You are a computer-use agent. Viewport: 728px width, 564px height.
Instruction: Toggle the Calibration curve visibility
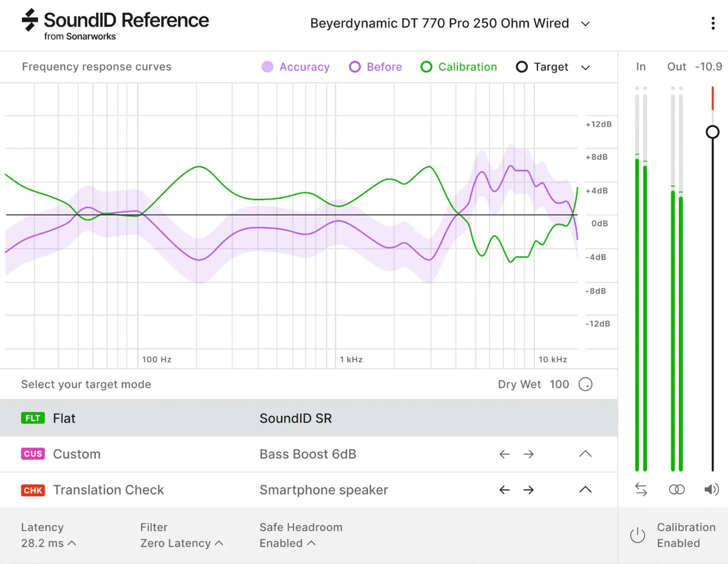[x=459, y=67]
